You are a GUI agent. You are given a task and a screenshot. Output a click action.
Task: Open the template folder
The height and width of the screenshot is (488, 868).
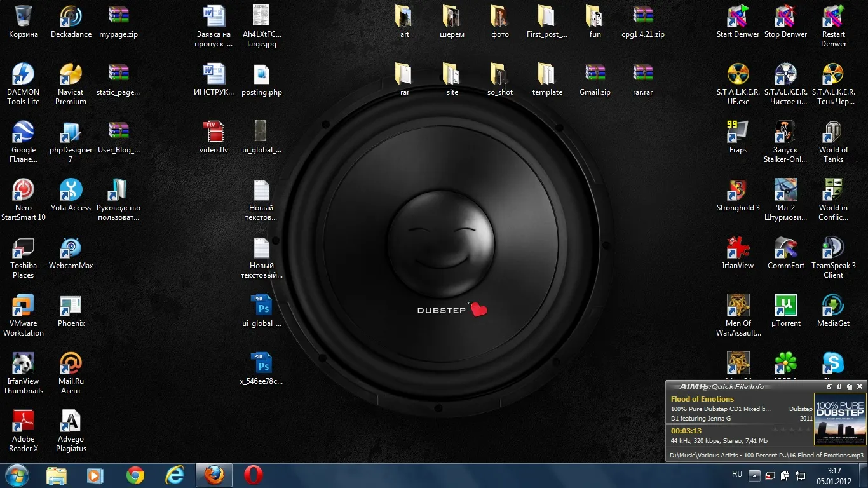click(547, 79)
